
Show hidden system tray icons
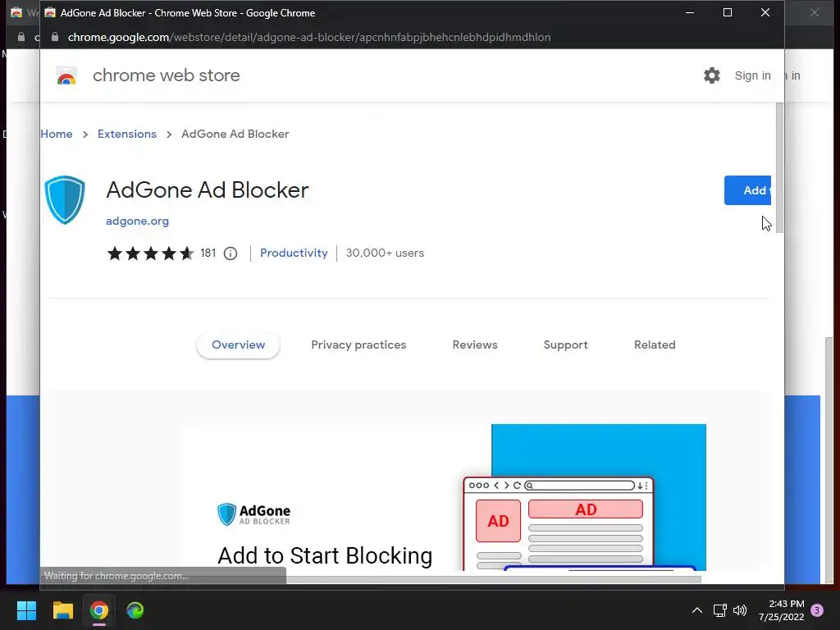click(x=697, y=610)
